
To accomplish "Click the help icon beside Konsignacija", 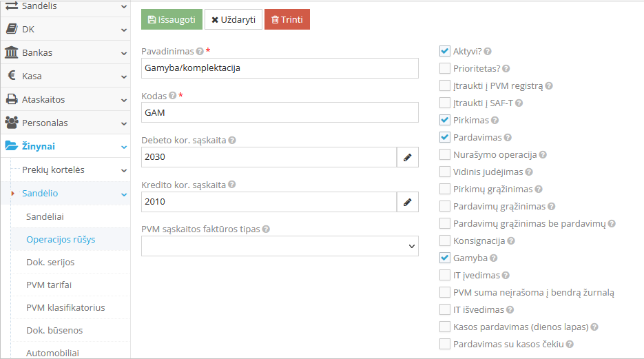I will click(511, 241).
